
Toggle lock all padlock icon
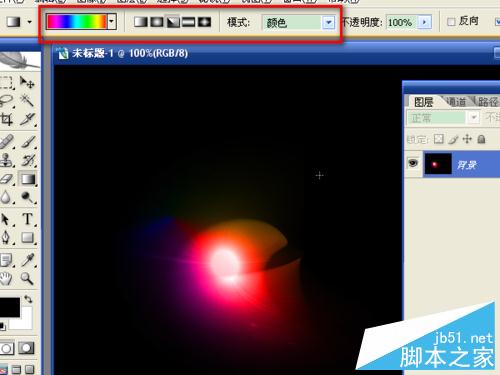pos(481,139)
